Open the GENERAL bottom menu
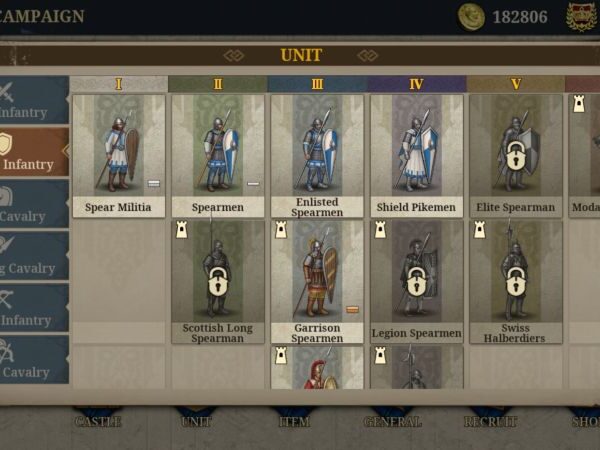This screenshot has width=600, height=450. (x=392, y=421)
